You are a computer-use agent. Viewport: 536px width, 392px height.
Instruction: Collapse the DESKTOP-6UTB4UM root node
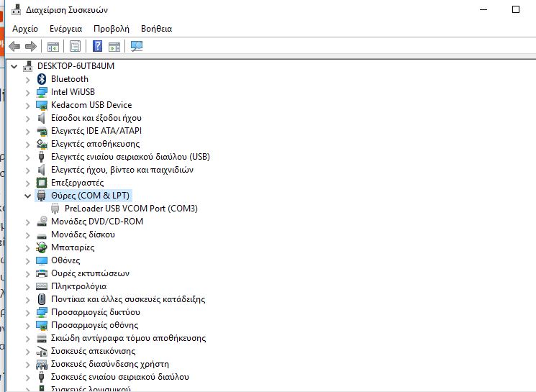[15, 66]
